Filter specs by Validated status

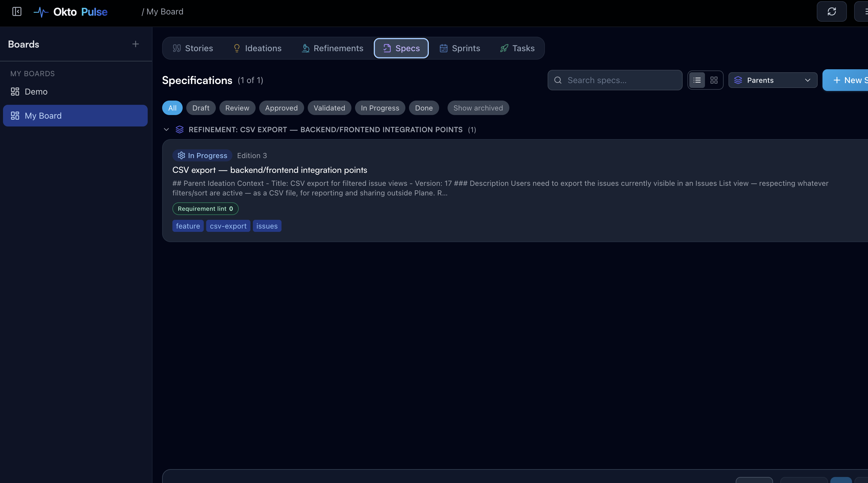click(329, 108)
